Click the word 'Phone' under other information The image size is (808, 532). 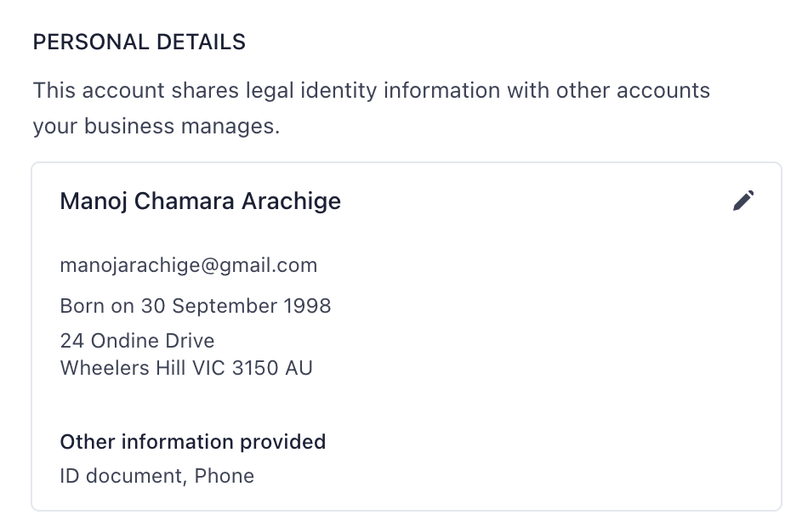click(x=225, y=476)
